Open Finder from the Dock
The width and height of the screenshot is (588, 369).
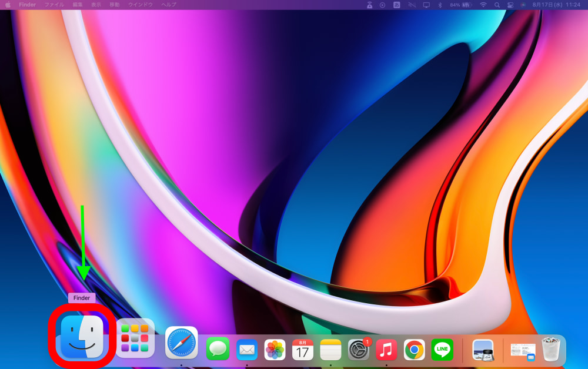pos(82,337)
